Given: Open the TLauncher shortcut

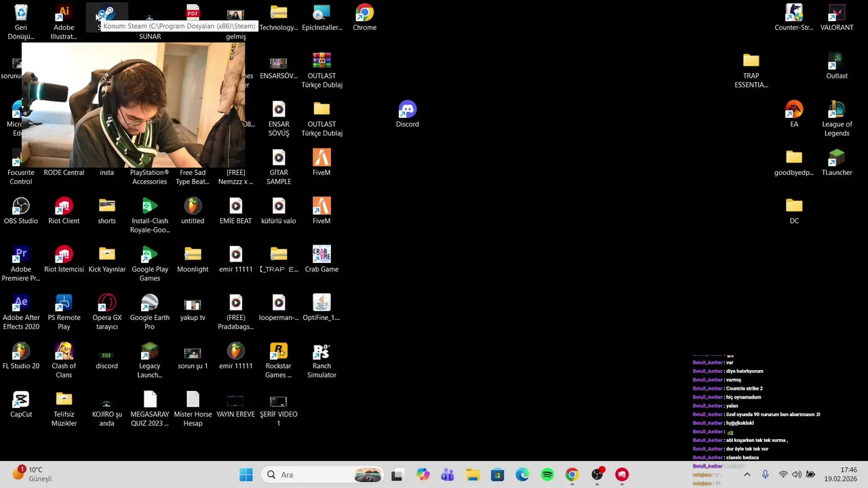Looking at the screenshot, I should click(837, 163).
